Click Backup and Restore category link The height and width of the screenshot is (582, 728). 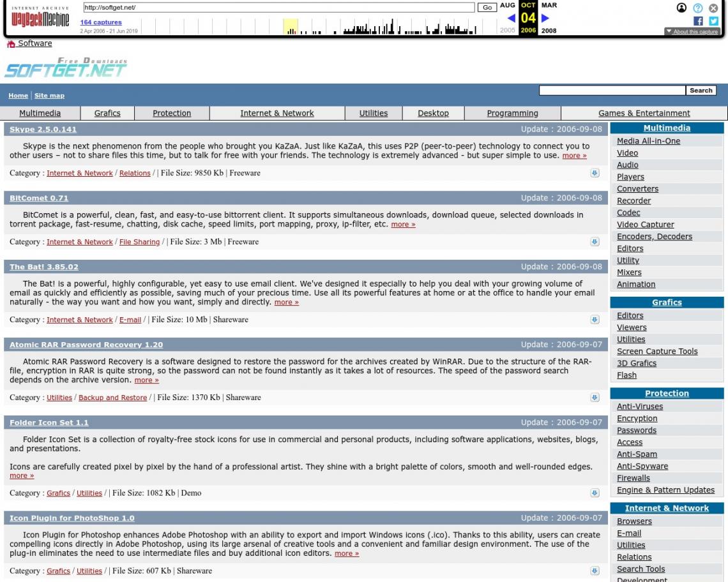pos(113,398)
